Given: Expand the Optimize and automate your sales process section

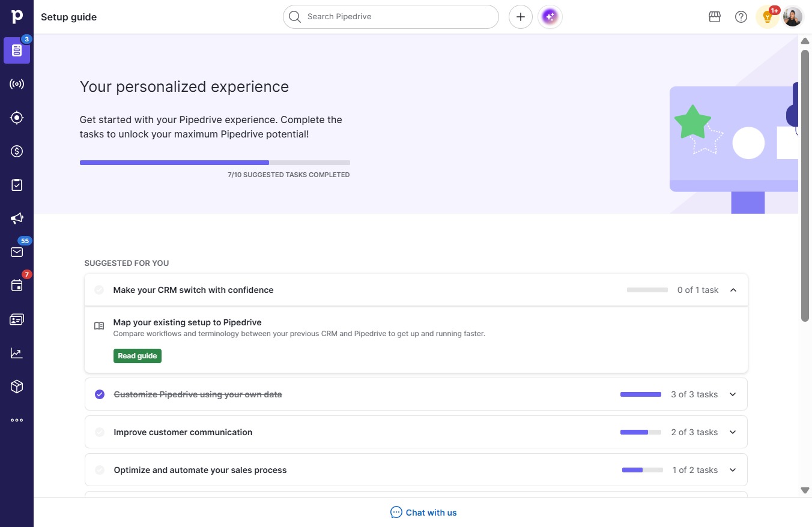Looking at the screenshot, I should [x=733, y=470].
